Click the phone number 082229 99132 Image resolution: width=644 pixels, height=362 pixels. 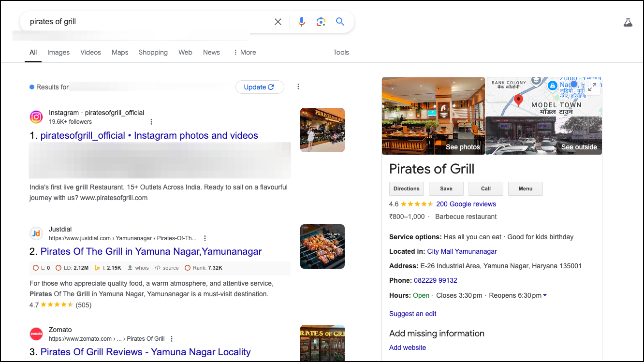coord(436,280)
